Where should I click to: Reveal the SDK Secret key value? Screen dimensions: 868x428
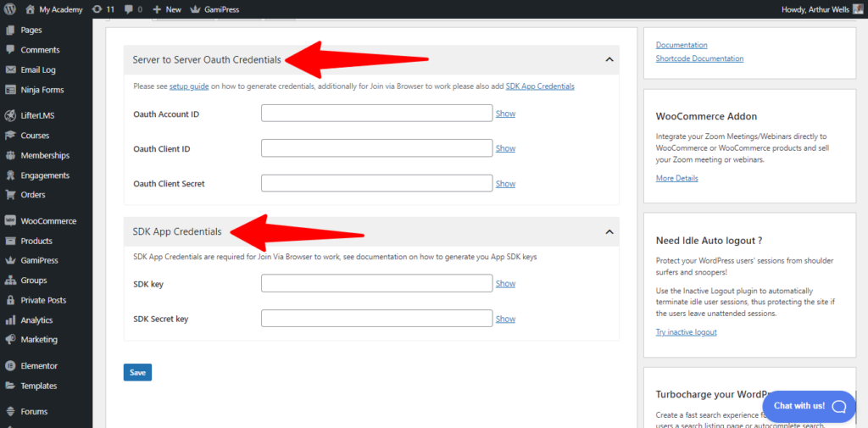point(505,319)
